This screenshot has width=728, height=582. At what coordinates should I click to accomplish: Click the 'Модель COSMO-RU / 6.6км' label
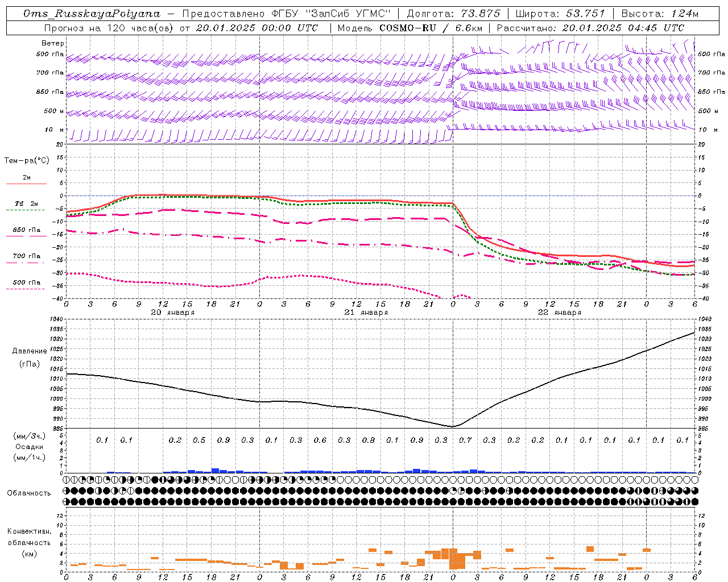409,28
